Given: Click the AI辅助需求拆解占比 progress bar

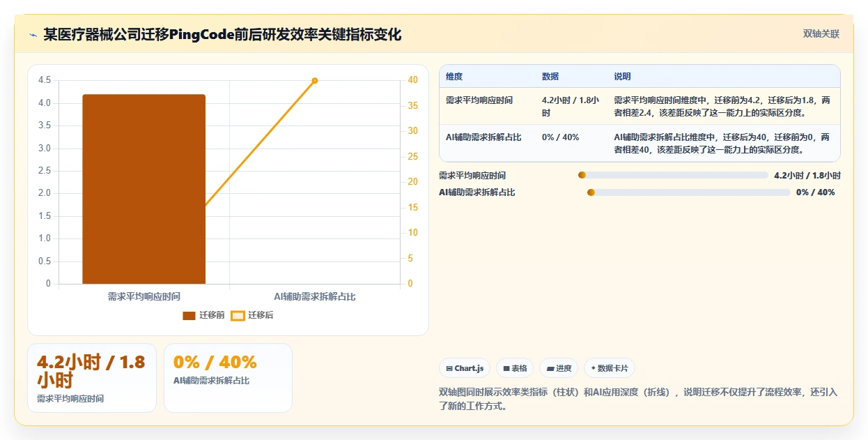Looking at the screenshot, I should point(689,192).
